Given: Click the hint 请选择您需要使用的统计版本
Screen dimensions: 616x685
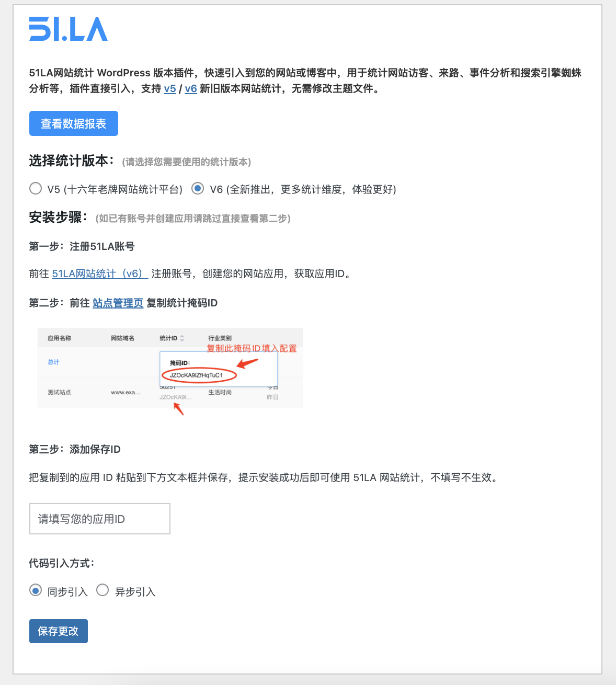Looking at the screenshot, I should click(x=187, y=162).
